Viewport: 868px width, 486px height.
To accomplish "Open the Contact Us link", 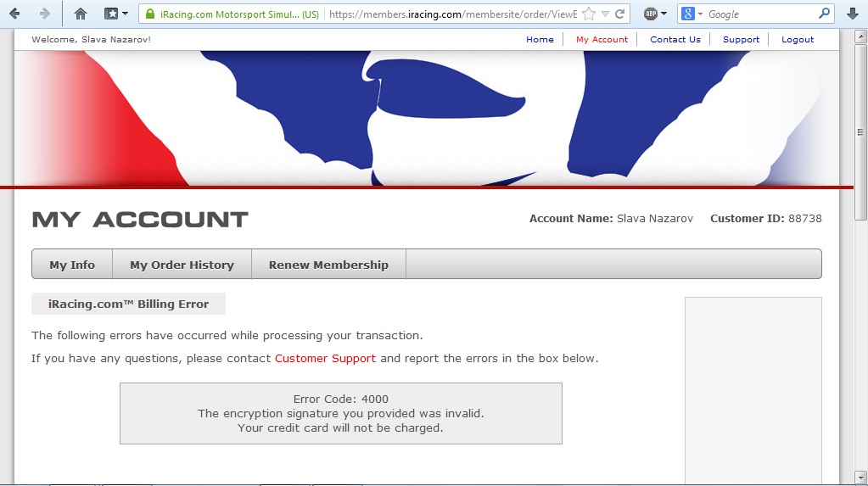I will (675, 40).
